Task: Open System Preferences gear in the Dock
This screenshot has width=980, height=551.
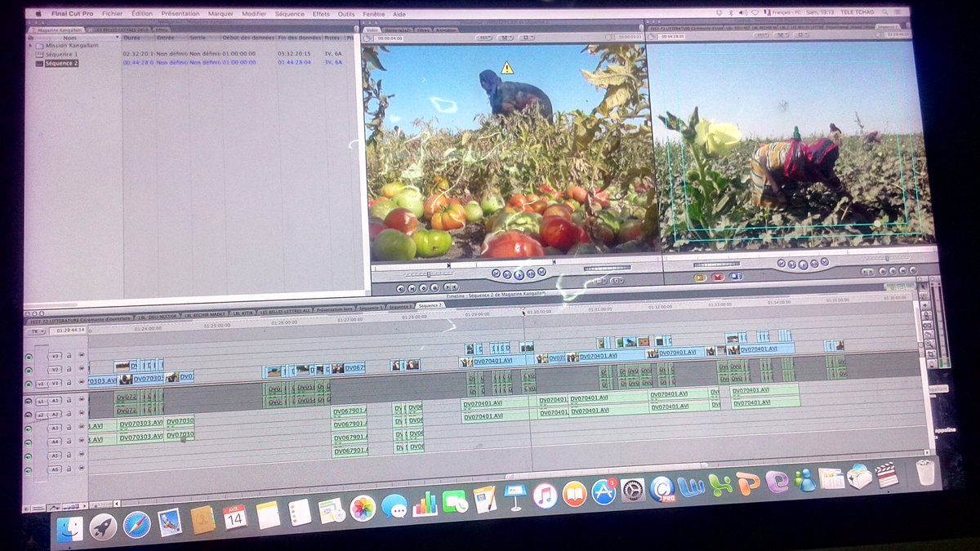Action: pos(633,490)
